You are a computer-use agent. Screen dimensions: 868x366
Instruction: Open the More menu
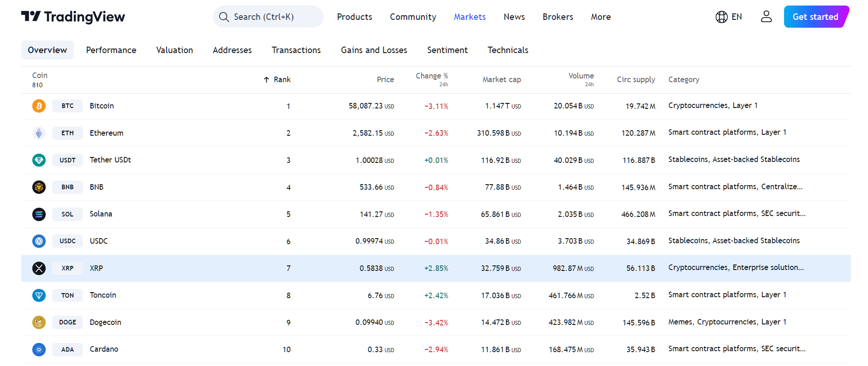(601, 17)
